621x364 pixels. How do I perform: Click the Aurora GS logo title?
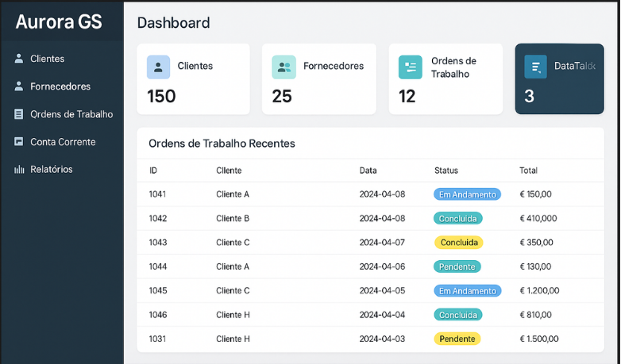pyautogui.click(x=59, y=22)
